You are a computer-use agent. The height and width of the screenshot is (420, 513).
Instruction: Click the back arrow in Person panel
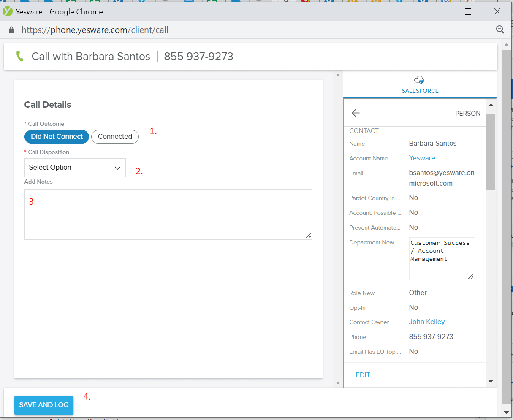356,113
